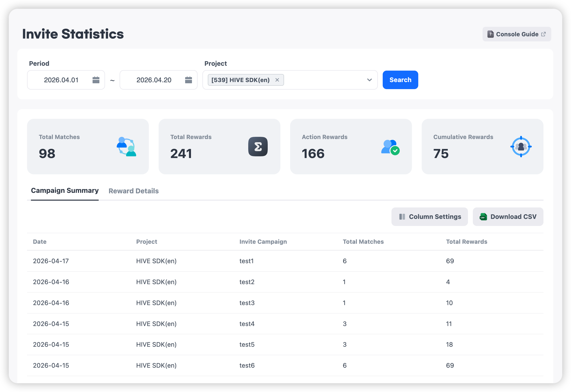Viewport: 571px width, 392px height.
Task: Click the Cumulative Rewards target icon
Action: (521, 147)
